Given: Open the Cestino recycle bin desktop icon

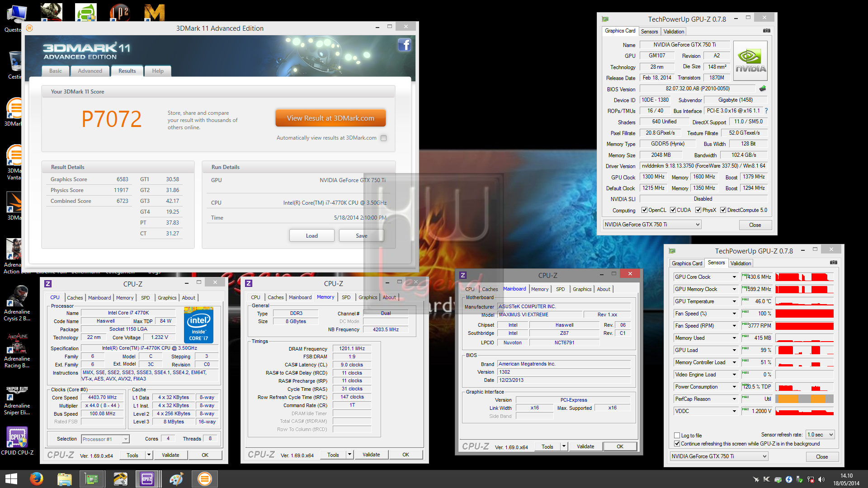Looking at the screenshot, I should click(x=15, y=65).
